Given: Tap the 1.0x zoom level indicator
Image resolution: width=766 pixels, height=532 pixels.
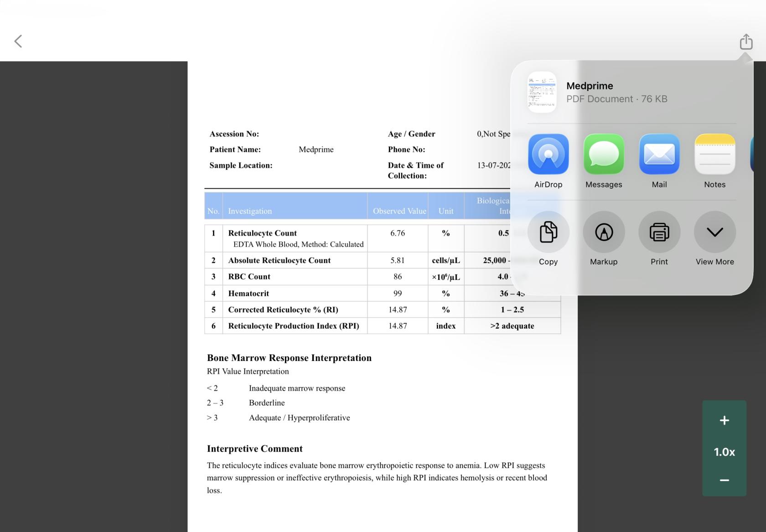Looking at the screenshot, I should (724, 452).
